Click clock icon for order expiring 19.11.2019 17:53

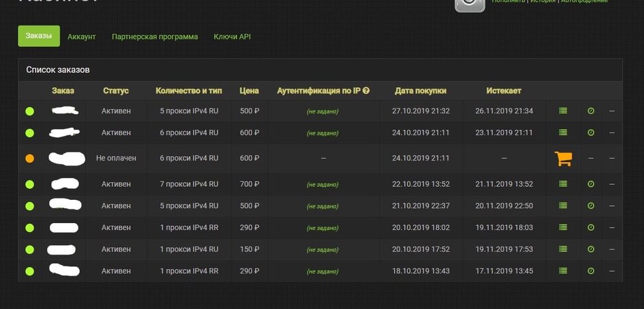pos(590,249)
